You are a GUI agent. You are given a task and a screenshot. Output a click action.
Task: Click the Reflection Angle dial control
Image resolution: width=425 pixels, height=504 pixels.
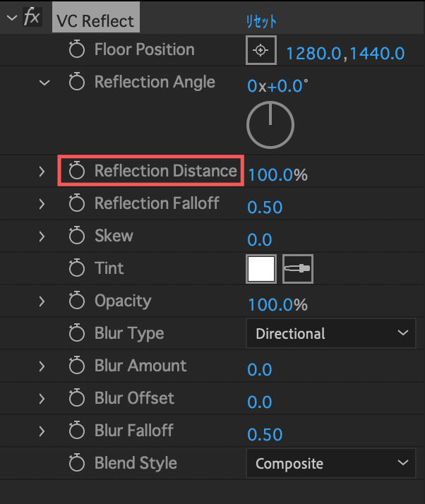(270, 125)
